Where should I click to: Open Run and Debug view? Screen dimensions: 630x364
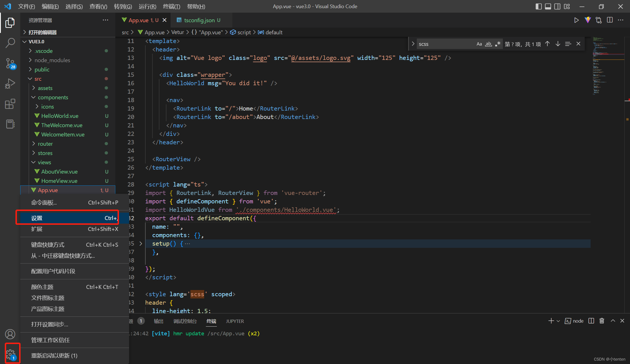click(x=10, y=84)
